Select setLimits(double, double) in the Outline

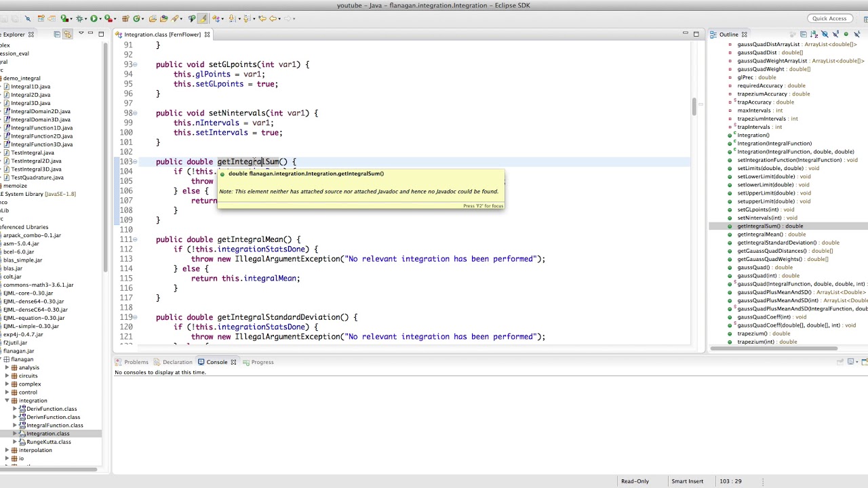coord(778,168)
